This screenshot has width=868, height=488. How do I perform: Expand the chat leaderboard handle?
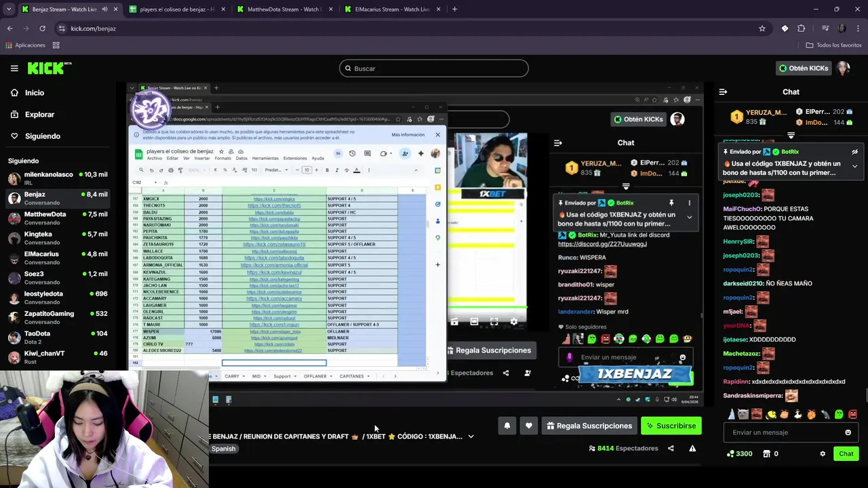click(x=791, y=136)
